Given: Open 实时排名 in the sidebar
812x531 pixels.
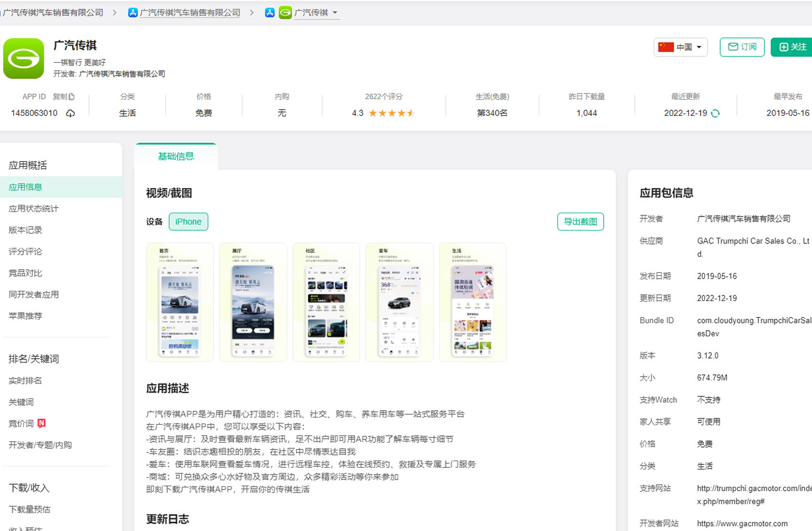Looking at the screenshot, I should [25, 380].
